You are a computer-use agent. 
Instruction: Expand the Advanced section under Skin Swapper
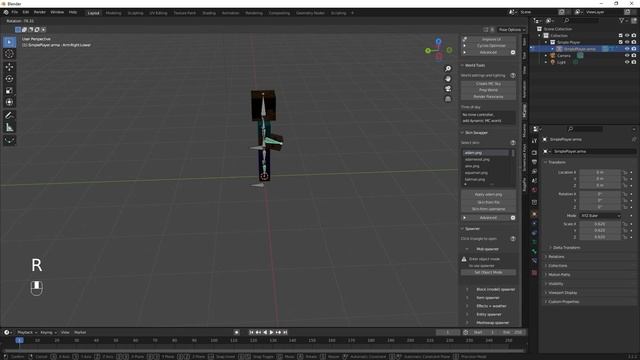[x=489, y=218]
